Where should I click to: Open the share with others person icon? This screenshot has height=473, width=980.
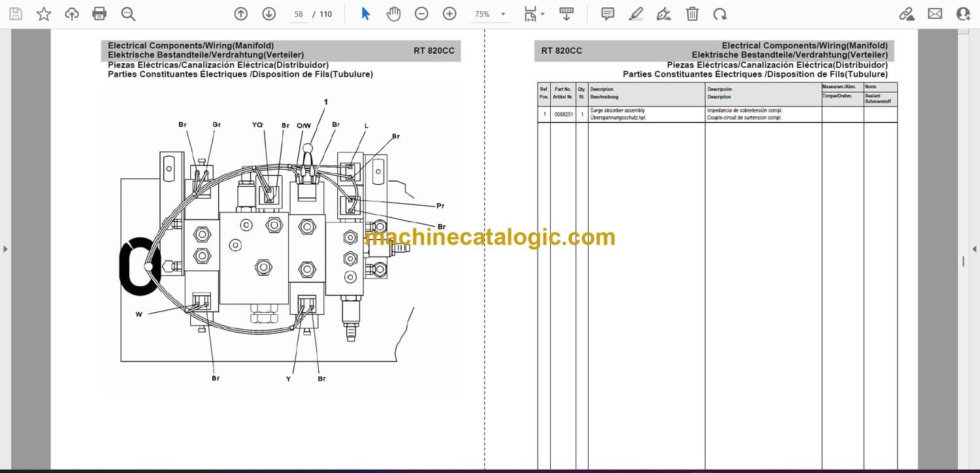click(x=963, y=14)
